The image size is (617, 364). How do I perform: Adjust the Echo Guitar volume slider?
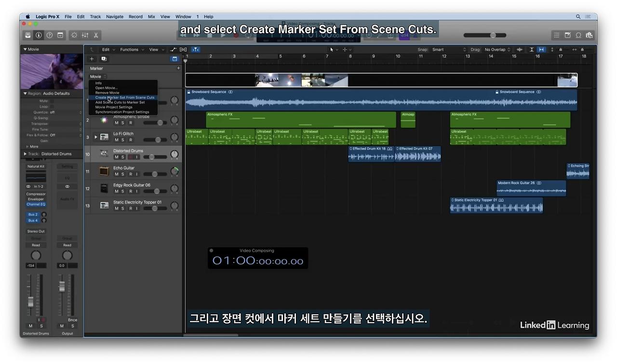154,174
